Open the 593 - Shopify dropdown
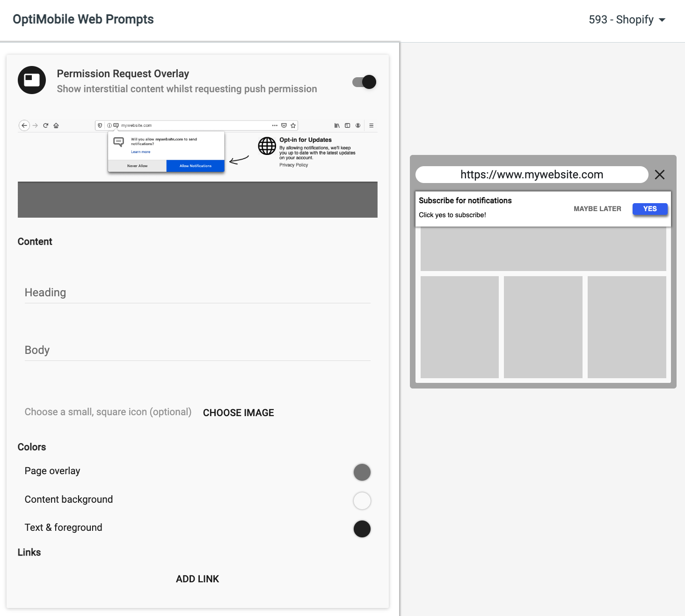Image resolution: width=685 pixels, height=616 pixels. pos(627,20)
